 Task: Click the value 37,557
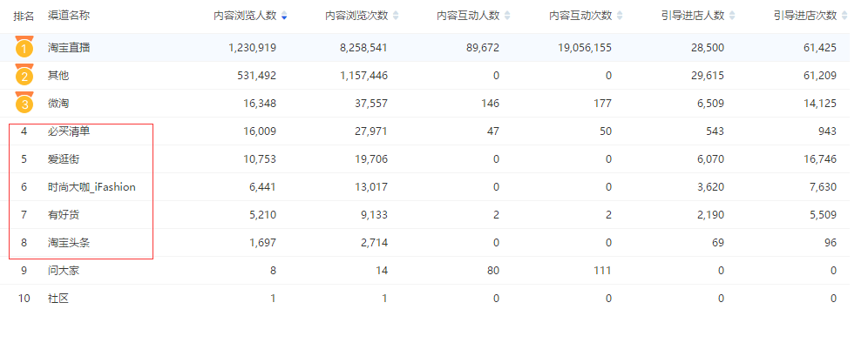tap(371, 104)
